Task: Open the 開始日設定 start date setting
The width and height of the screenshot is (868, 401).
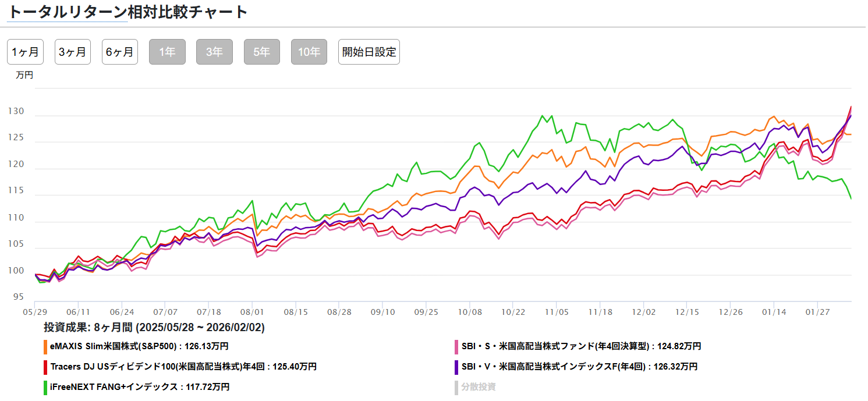Action: tap(369, 52)
